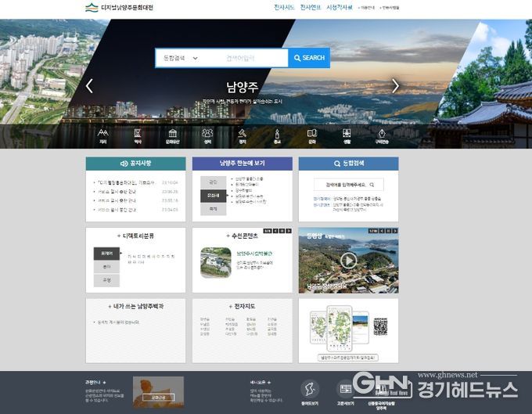The height and width of the screenshot is (414, 532).
Task: Open the 통합검색 dropdown in search bar
Action: point(180,58)
